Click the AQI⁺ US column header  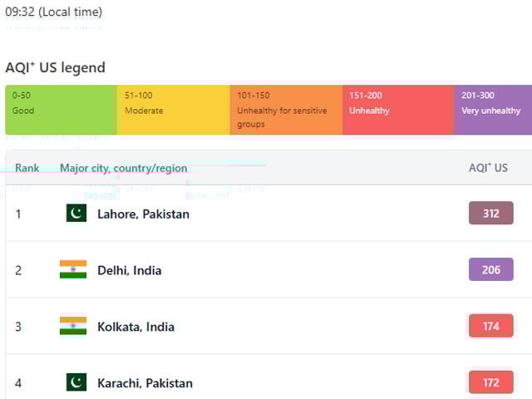tap(488, 168)
